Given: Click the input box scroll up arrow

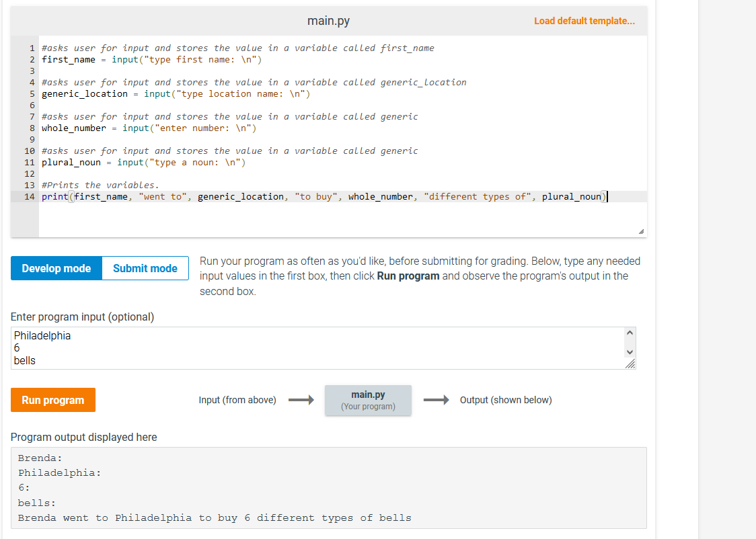Looking at the screenshot, I should point(629,333).
